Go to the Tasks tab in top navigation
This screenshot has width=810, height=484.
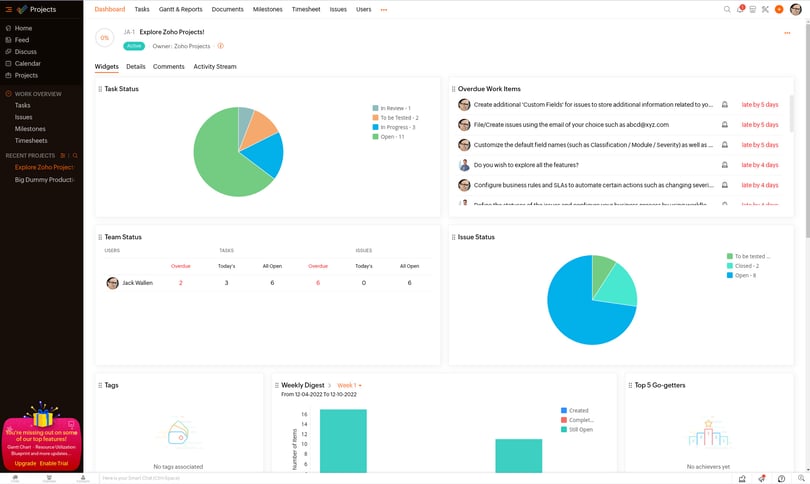[x=142, y=9]
